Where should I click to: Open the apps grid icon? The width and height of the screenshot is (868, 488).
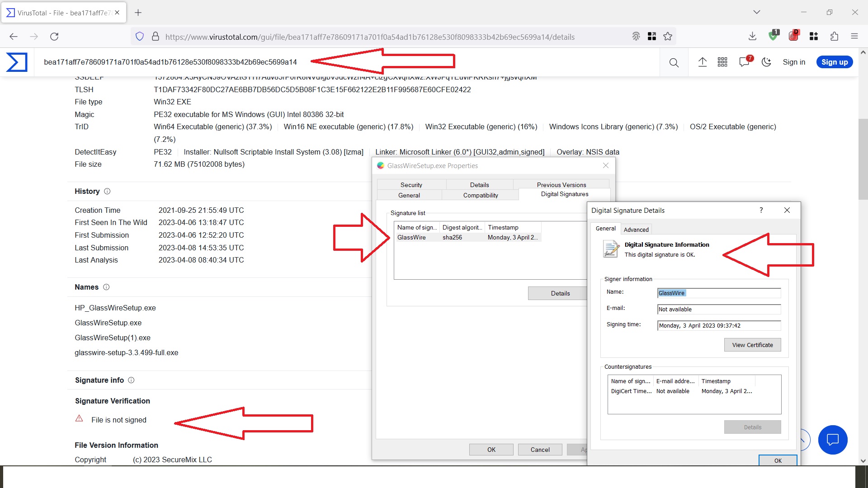(722, 62)
